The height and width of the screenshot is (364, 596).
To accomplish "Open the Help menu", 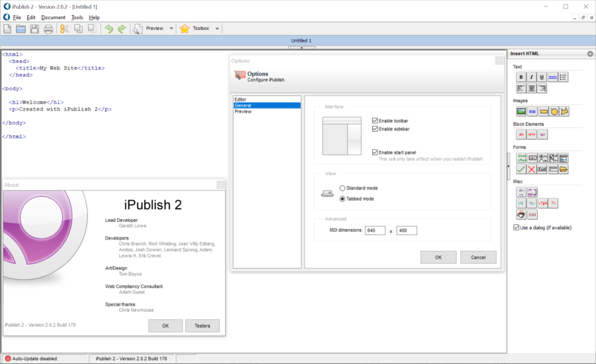I will coord(94,17).
